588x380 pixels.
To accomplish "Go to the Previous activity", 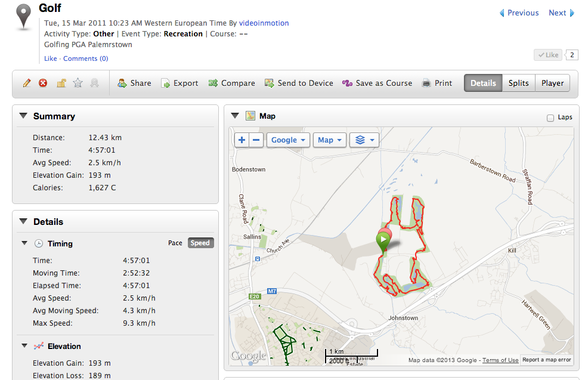I will tap(519, 13).
